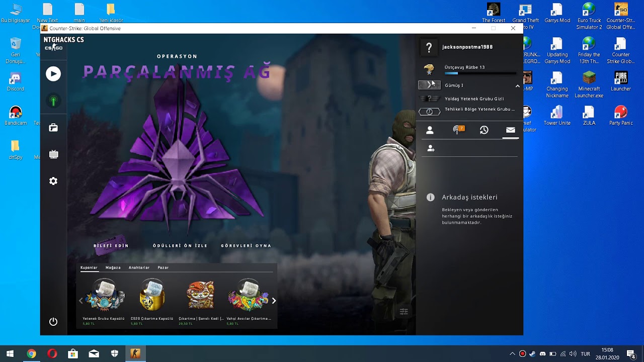Select the dnSpy folder on desktop
644x362 pixels.
point(15,150)
